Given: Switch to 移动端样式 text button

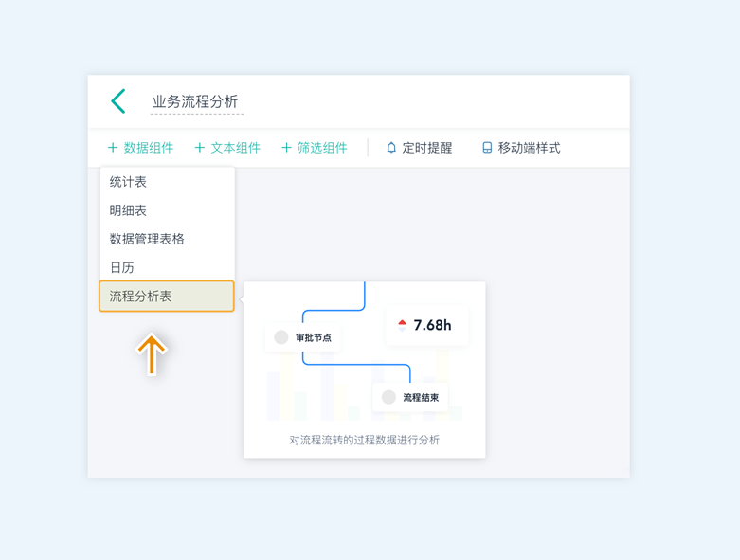Looking at the screenshot, I should pyautogui.click(x=529, y=148).
